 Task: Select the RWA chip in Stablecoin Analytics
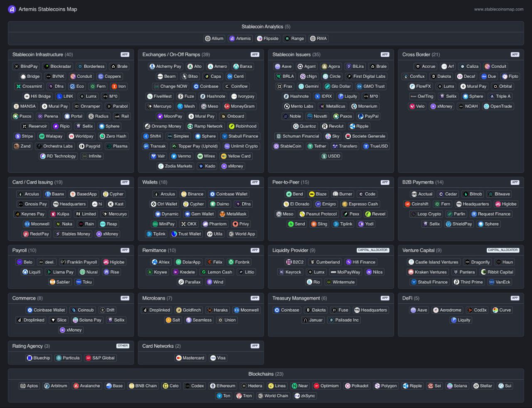tap(319, 39)
